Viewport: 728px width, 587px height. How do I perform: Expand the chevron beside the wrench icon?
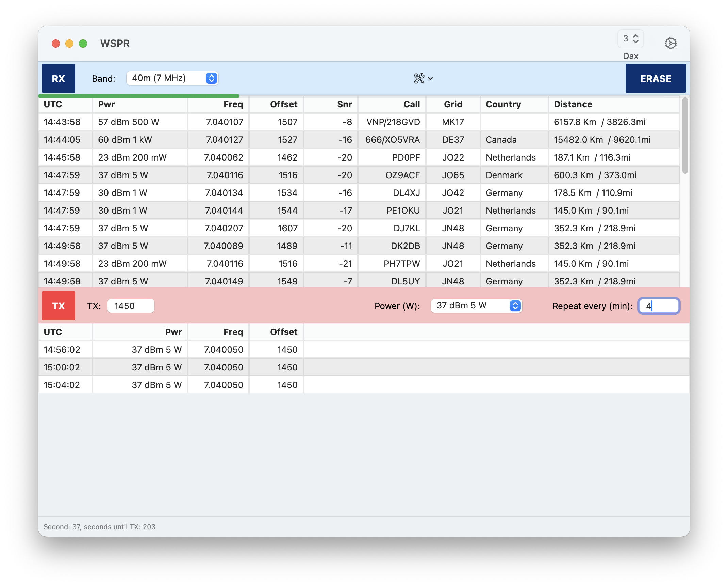[430, 79]
